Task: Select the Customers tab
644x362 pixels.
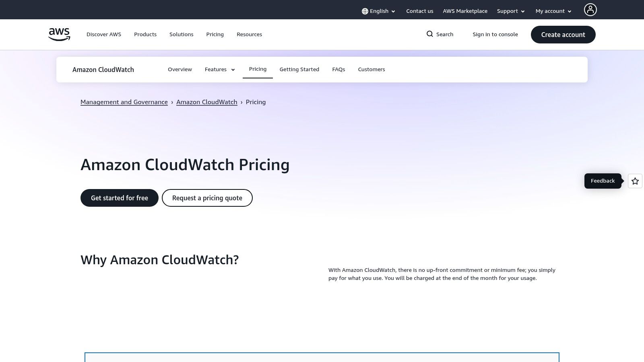Action: coord(371,69)
